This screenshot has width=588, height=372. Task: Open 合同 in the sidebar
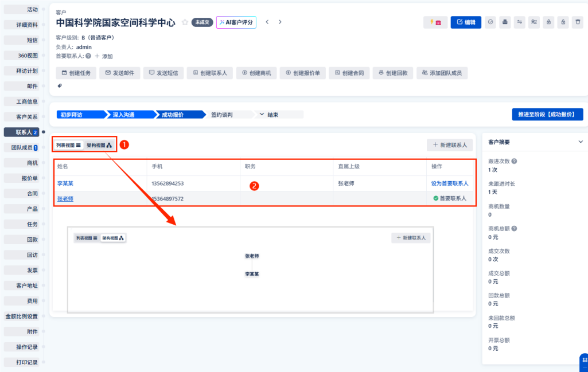click(21, 194)
